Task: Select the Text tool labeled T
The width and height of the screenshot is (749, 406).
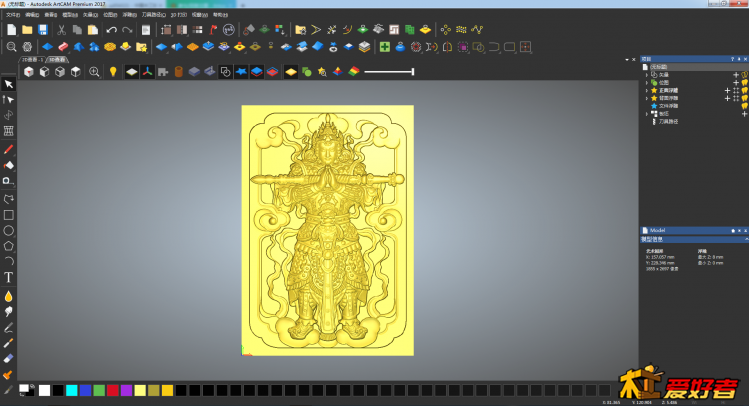Action: click(x=9, y=277)
